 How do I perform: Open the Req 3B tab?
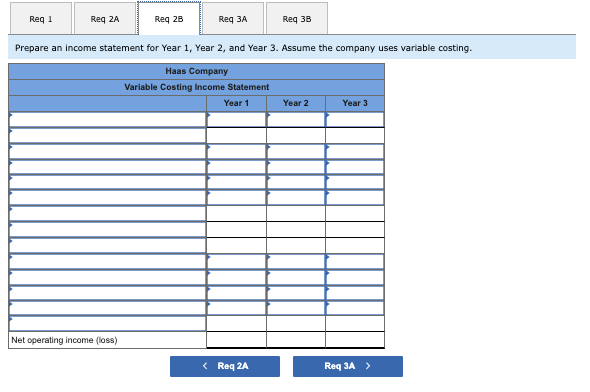[x=297, y=19]
